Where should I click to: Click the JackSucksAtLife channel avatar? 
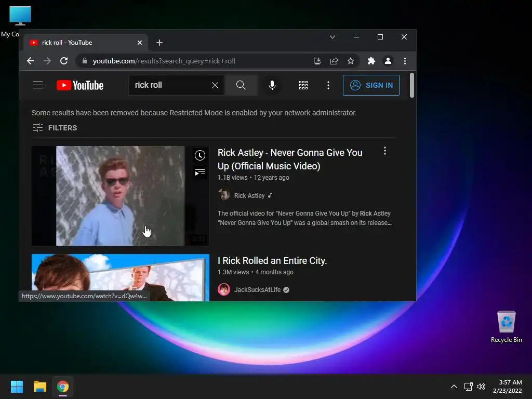tap(224, 290)
